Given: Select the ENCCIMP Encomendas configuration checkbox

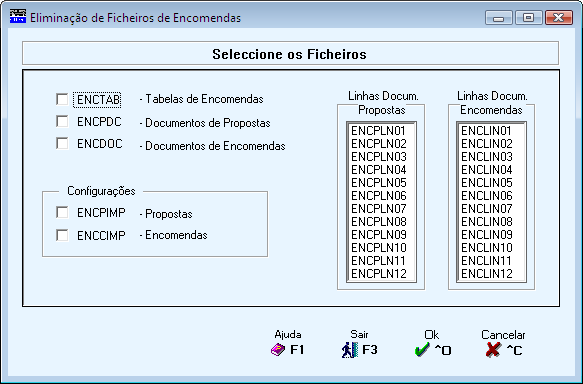Looking at the screenshot, I should (62, 235).
